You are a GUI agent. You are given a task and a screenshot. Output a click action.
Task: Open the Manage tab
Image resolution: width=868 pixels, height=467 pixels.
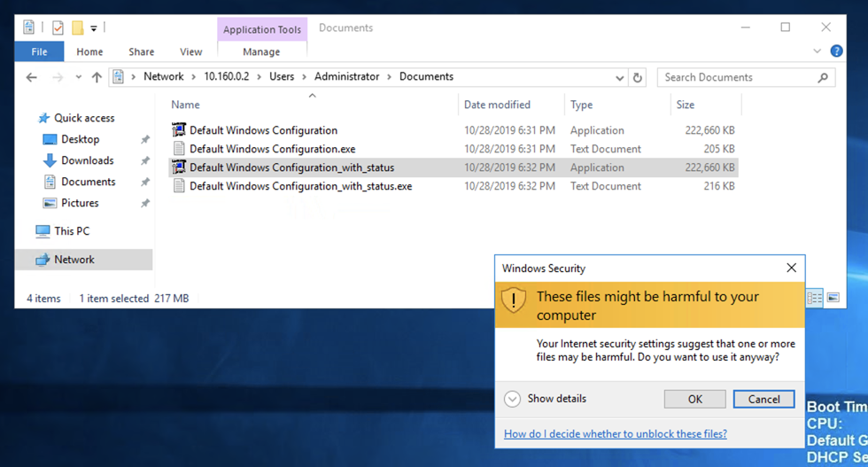261,51
